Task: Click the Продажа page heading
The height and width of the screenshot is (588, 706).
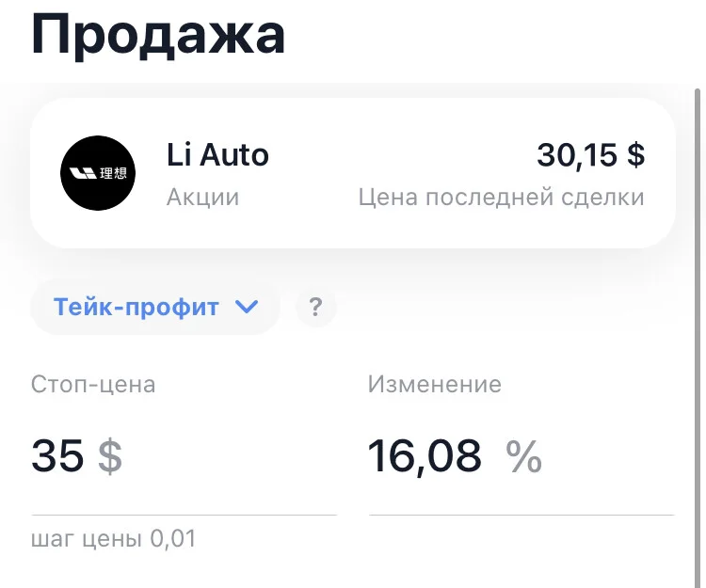Action: 158,35
